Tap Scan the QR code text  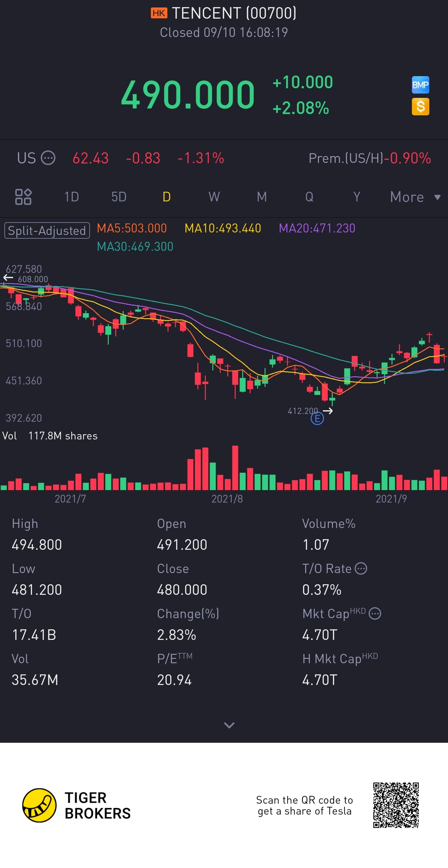tap(304, 805)
